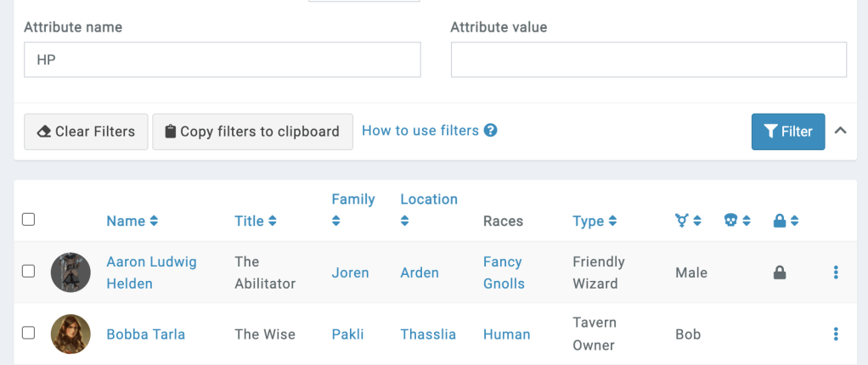This screenshot has width=868, height=365.
Task: Click 'The Wise' title text
Action: (265, 334)
